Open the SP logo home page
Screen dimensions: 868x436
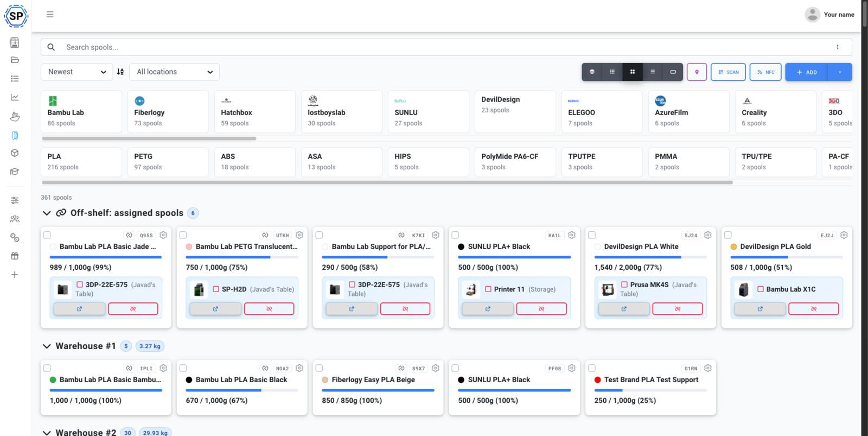coord(16,16)
